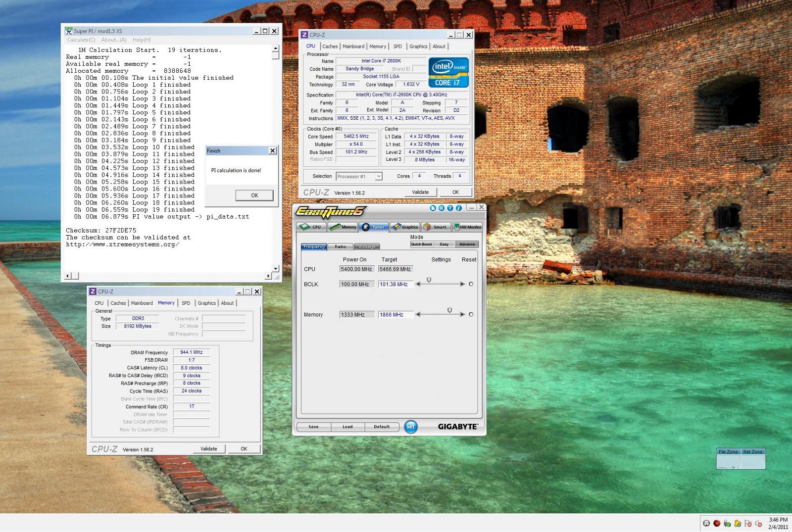
Task: Click the Memory reset radio button
Action: [x=471, y=314]
